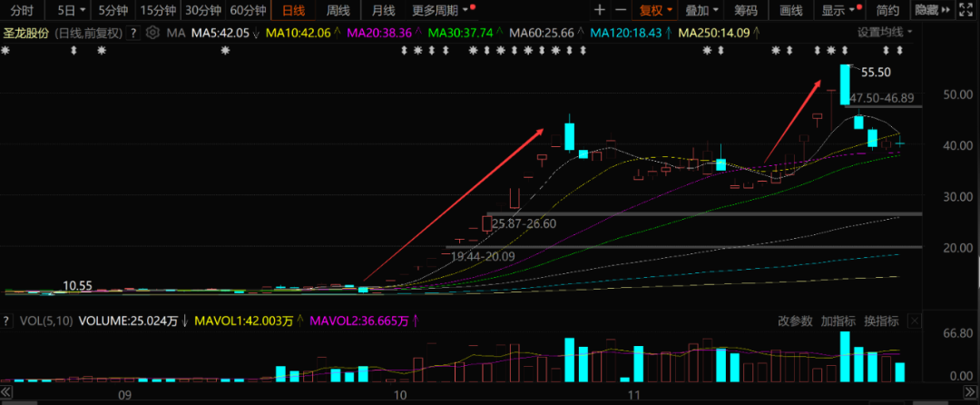Open the MA settings gear icon
This screenshot has width=980, height=405.
pos(152,33)
